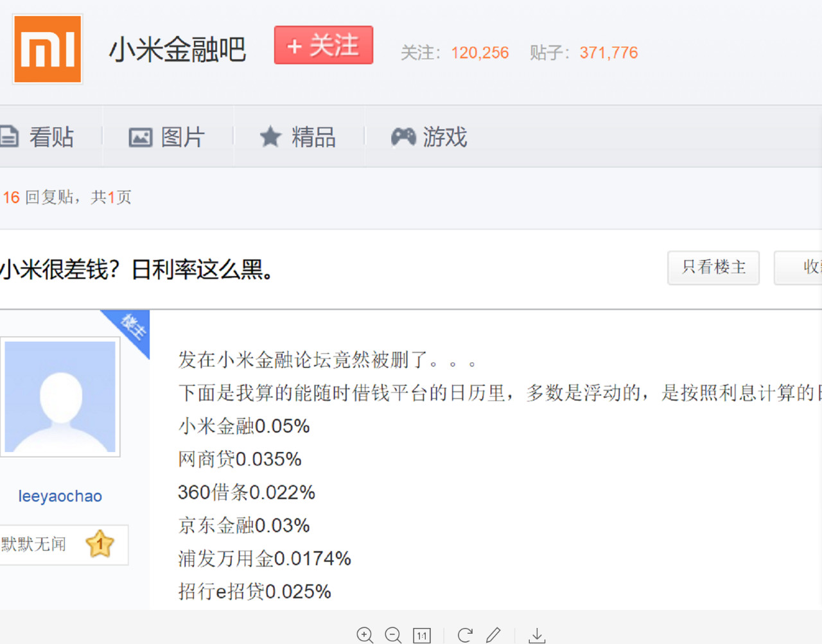Image resolution: width=822 pixels, height=644 pixels.
Task: Click the level 1 star badge icon
Action: 100,544
